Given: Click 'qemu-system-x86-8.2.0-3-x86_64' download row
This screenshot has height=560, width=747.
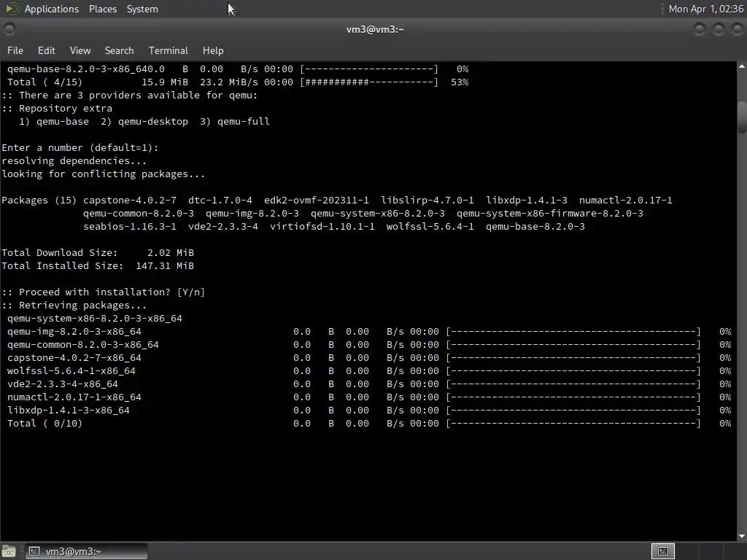Looking at the screenshot, I should point(95,318).
